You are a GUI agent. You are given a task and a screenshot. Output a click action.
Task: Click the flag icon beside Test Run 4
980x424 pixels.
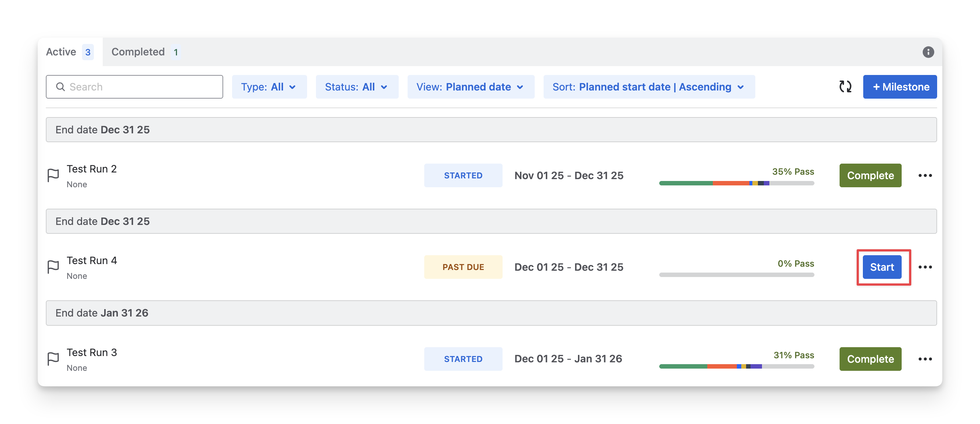53,267
